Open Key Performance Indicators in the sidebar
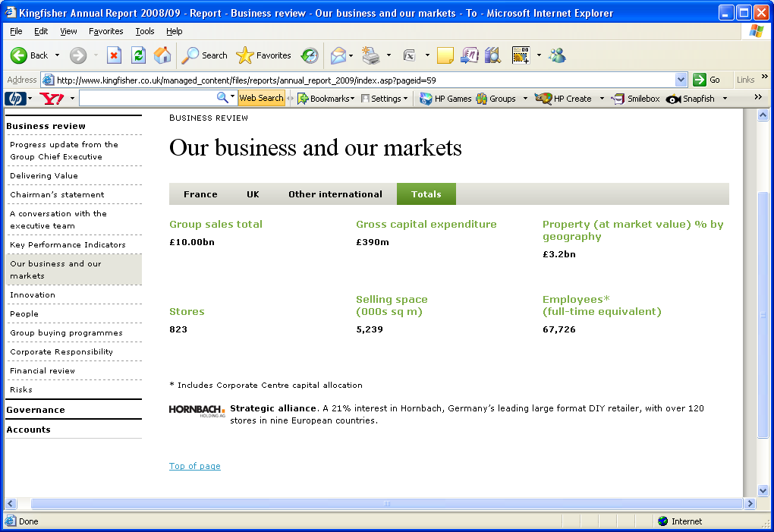 68,244
